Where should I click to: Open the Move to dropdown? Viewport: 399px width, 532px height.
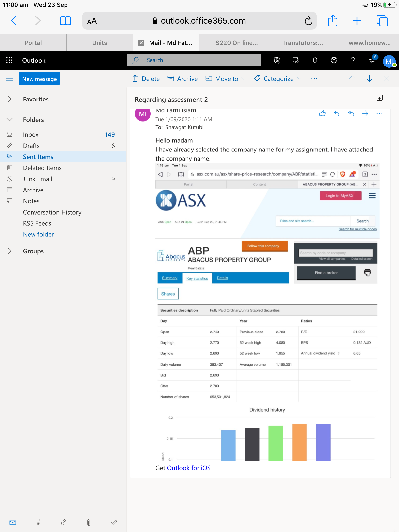(226, 79)
